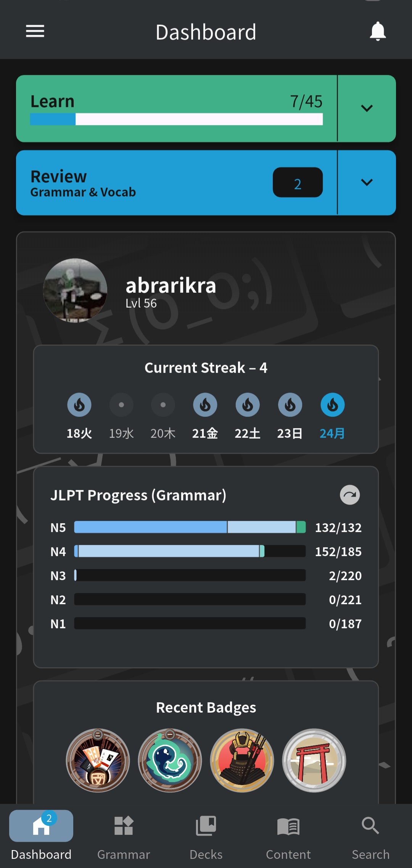Expand the Review dropdown chevron

point(367,182)
